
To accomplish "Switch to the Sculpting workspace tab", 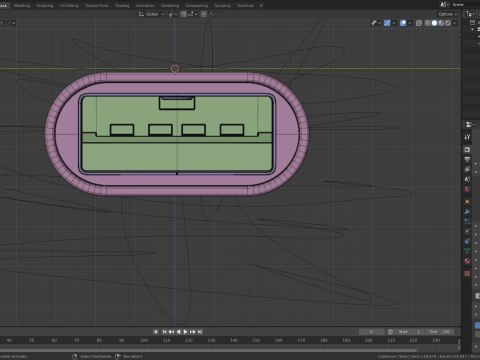I will point(45,5).
